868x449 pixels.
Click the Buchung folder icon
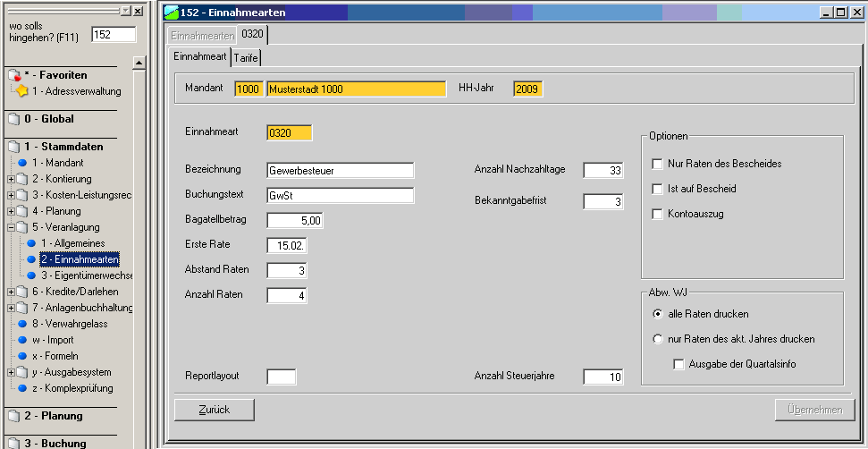(14, 444)
